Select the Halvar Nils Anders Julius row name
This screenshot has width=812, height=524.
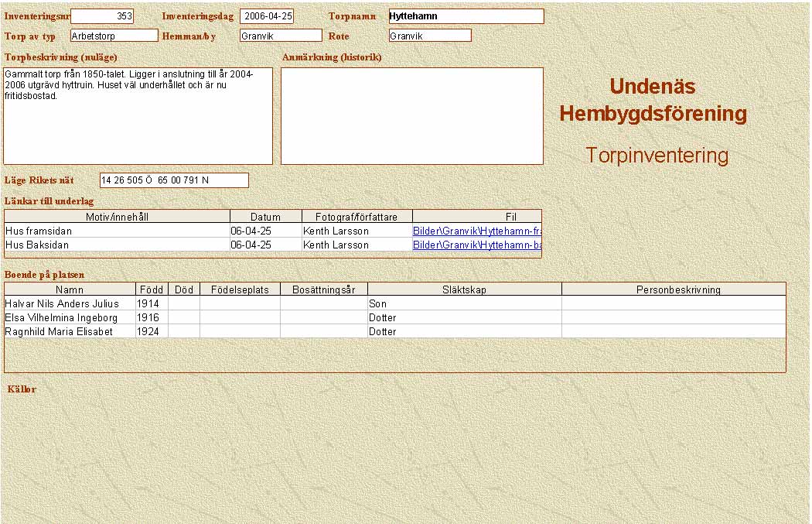70,304
